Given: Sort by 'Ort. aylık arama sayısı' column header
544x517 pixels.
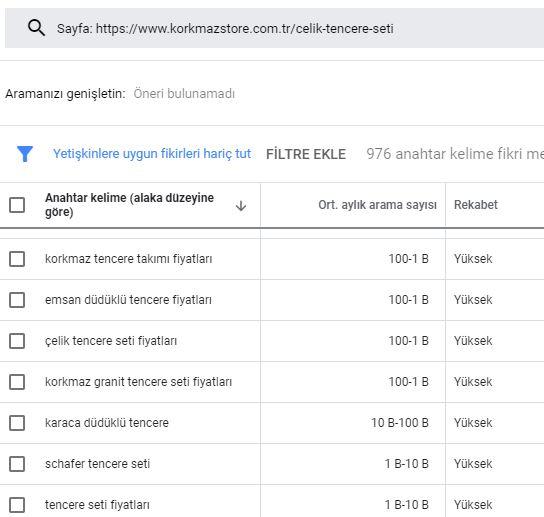Looking at the screenshot, I should pos(377,205).
